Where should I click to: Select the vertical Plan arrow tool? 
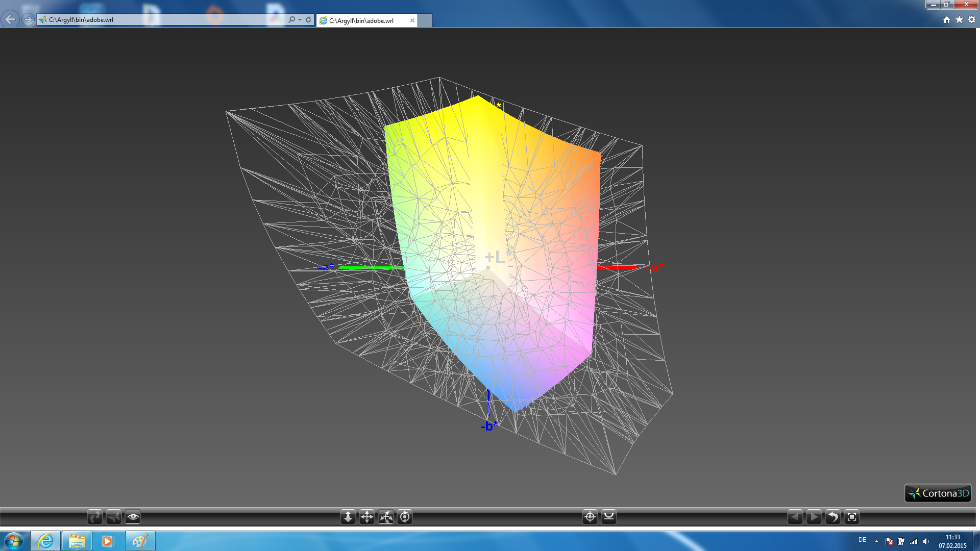tap(348, 517)
